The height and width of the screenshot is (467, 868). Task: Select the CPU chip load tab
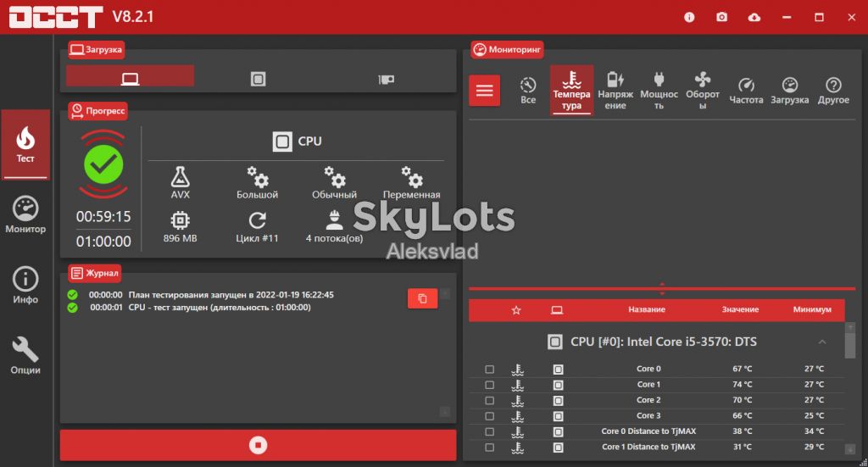click(258, 79)
